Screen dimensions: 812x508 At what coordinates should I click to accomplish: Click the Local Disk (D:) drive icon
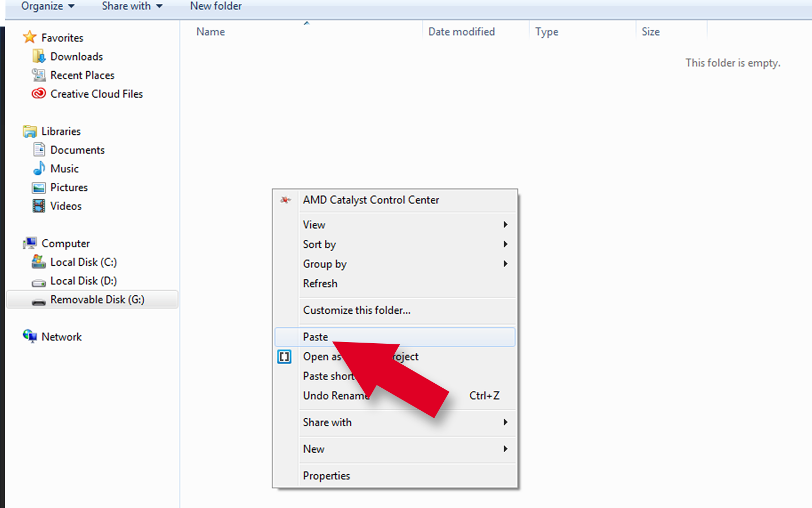click(x=38, y=282)
